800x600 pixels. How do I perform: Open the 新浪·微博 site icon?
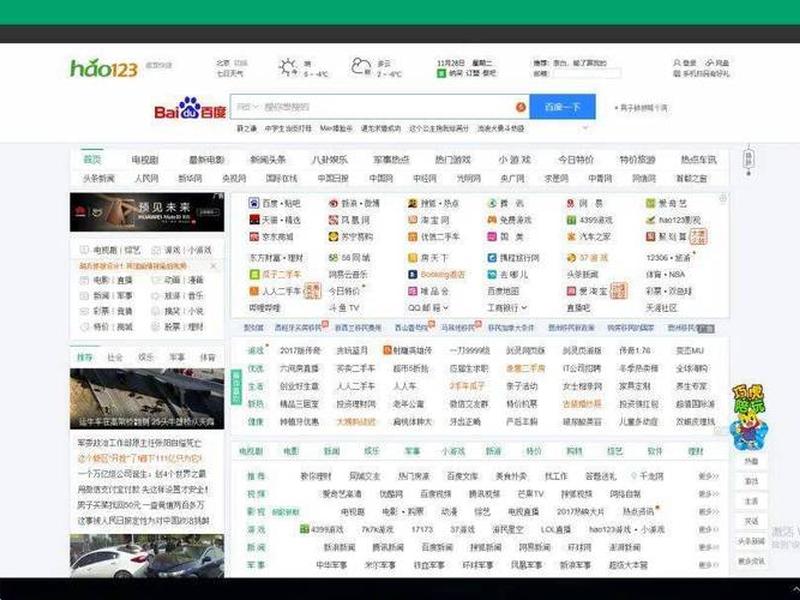[333, 203]
